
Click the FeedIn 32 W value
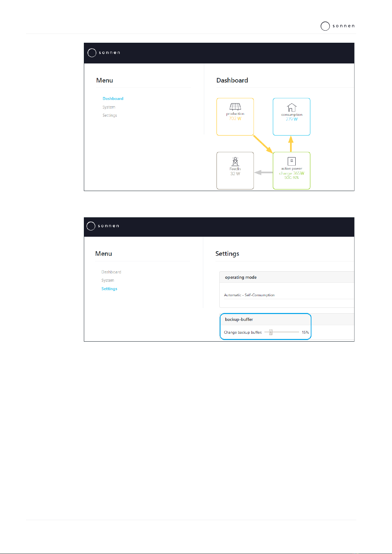235,174
